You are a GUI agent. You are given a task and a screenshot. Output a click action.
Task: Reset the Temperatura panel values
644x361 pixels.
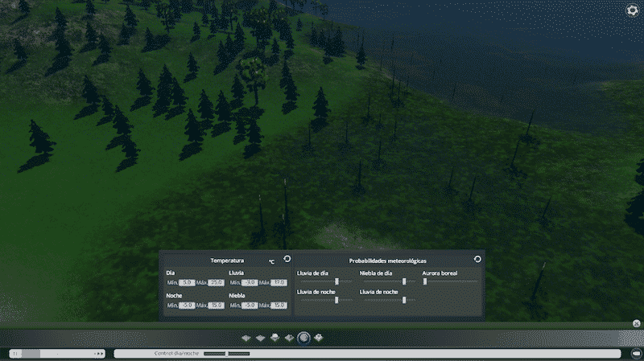[x=287, y=259]
